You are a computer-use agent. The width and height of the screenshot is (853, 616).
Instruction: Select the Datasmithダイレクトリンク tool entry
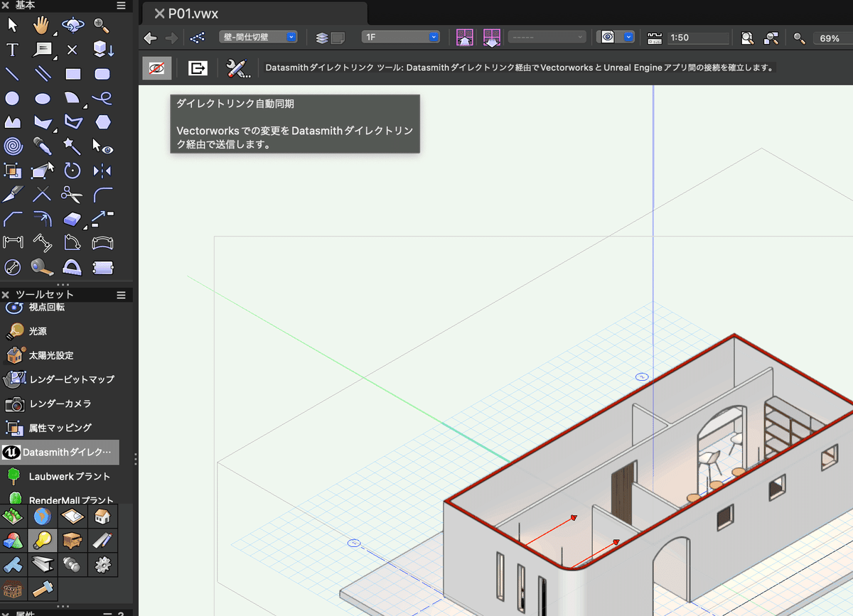pos(60,452)
